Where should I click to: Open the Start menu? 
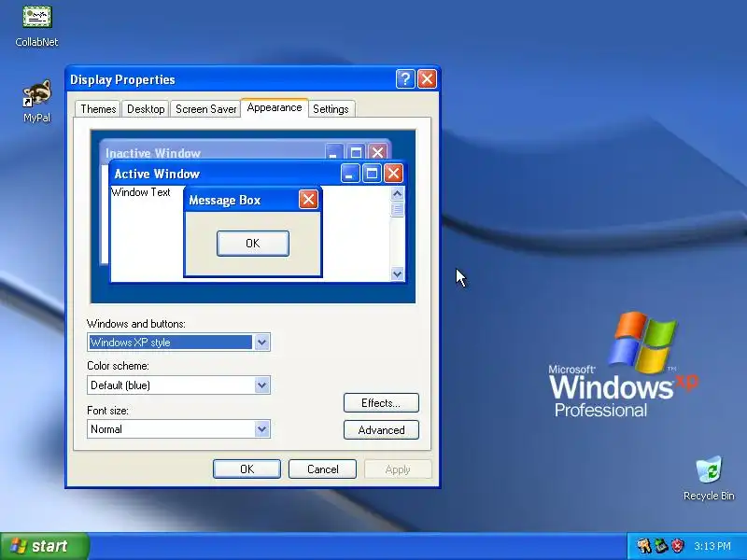point(45,546)
